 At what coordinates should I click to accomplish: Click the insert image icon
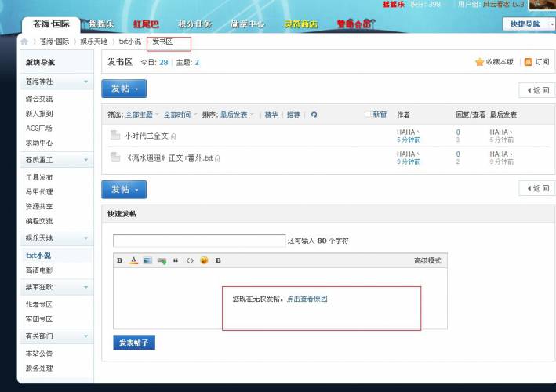pos(147,260)
